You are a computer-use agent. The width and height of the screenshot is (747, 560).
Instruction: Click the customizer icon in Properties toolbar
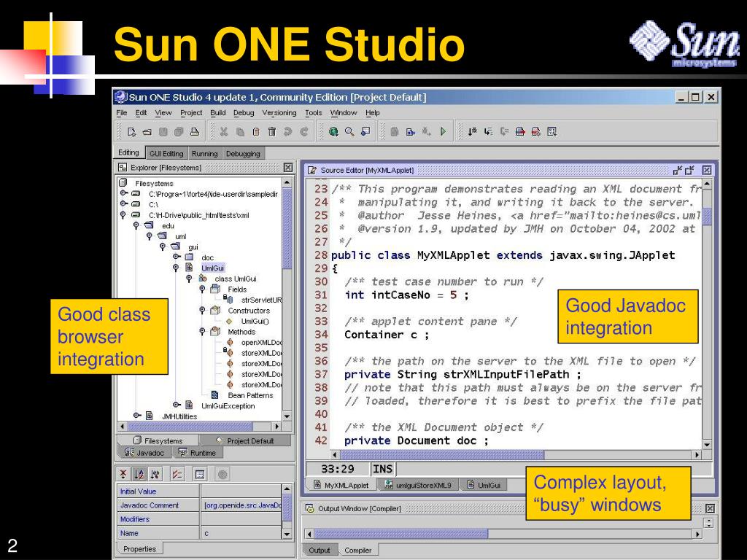click(200, 474)
